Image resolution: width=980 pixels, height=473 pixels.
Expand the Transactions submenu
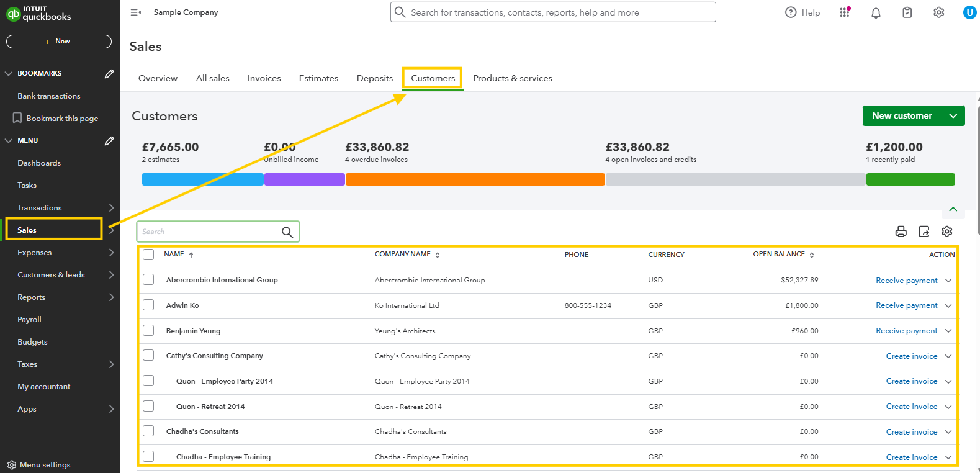[x=112, y=208]
